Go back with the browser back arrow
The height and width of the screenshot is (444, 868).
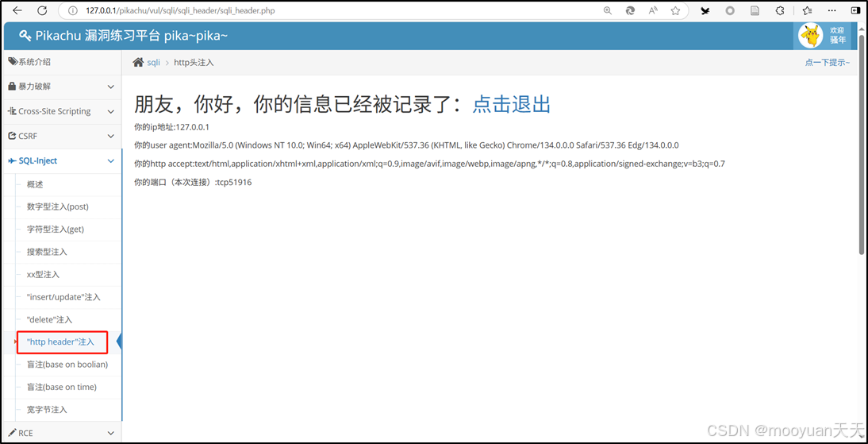pyautogui.click(x=17, y=10)
